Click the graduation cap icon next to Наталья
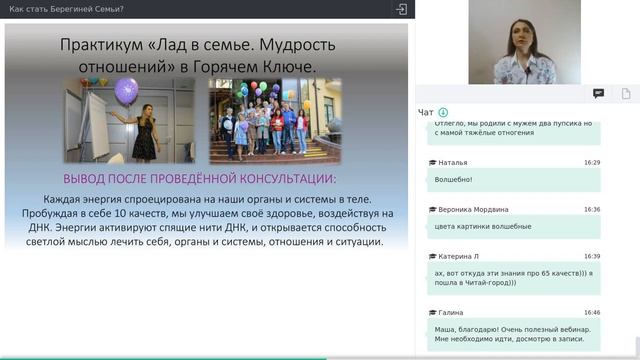 tap(433, 162)
